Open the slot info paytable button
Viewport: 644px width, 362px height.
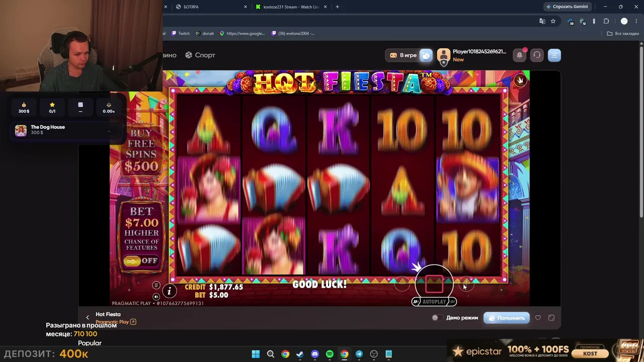(x=169, y=291)
